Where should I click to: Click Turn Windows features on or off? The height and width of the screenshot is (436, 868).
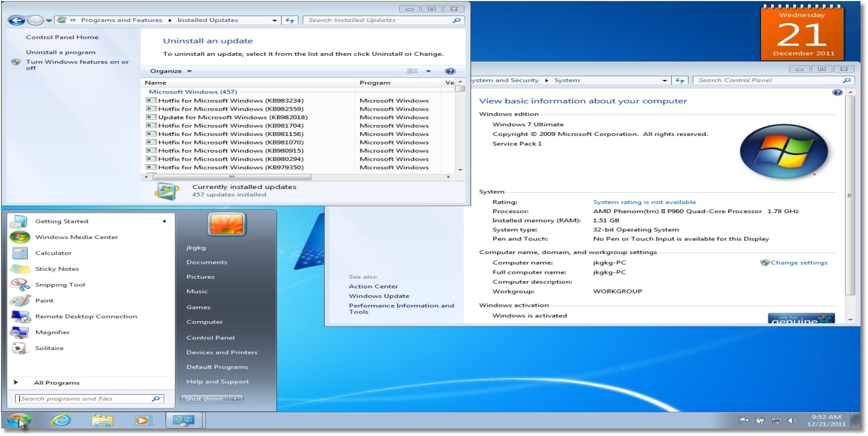tap(77, 65)
